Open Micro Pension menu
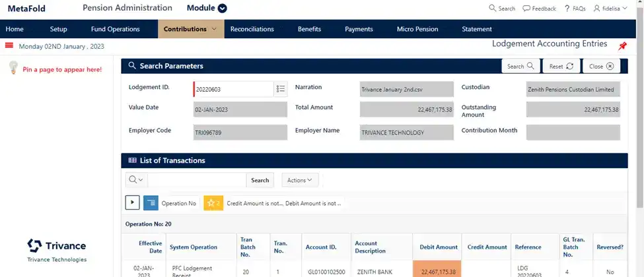 coord(417,29)
